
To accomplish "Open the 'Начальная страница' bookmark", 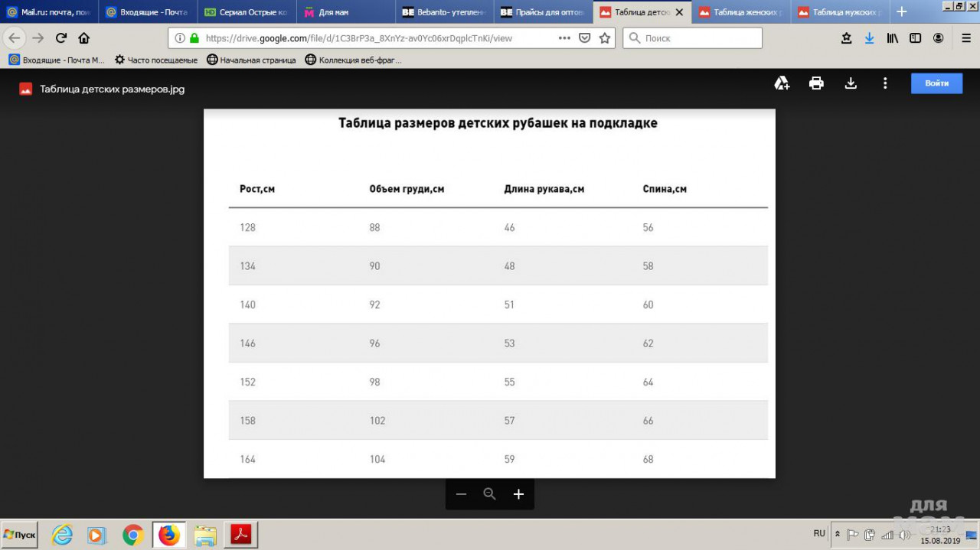I will tap(251, 60).
